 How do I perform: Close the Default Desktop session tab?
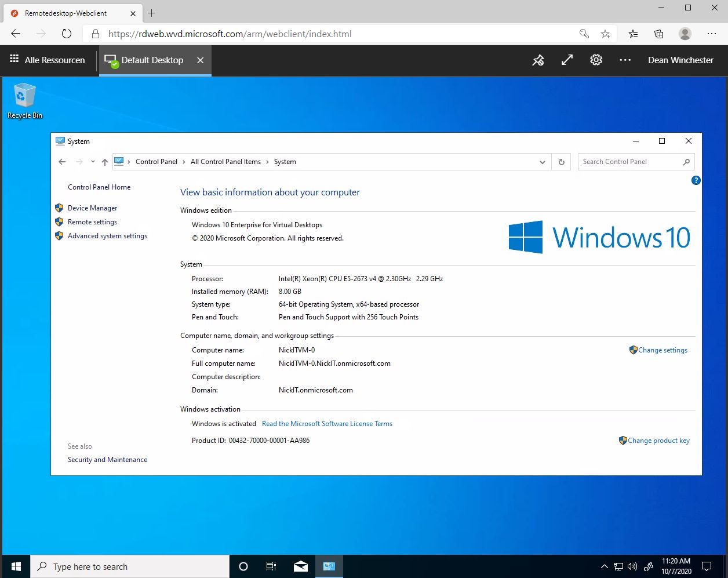click(x=200, y=60)
